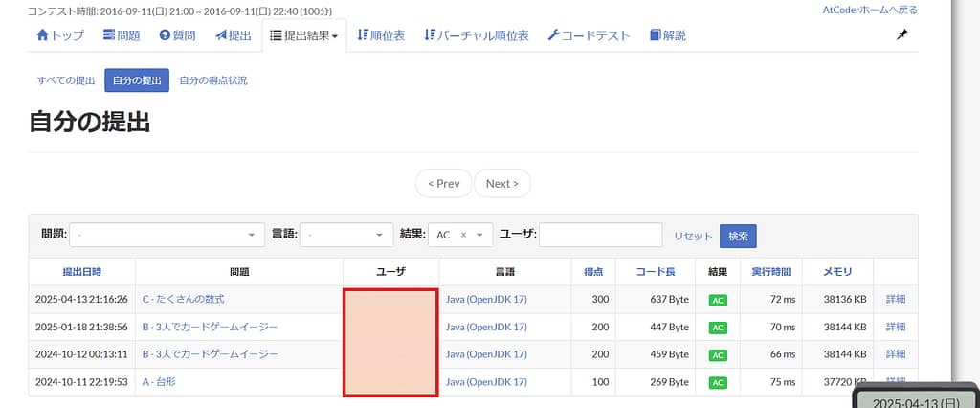
Task: Open the 順位表 tab
Action: [381, 35]
